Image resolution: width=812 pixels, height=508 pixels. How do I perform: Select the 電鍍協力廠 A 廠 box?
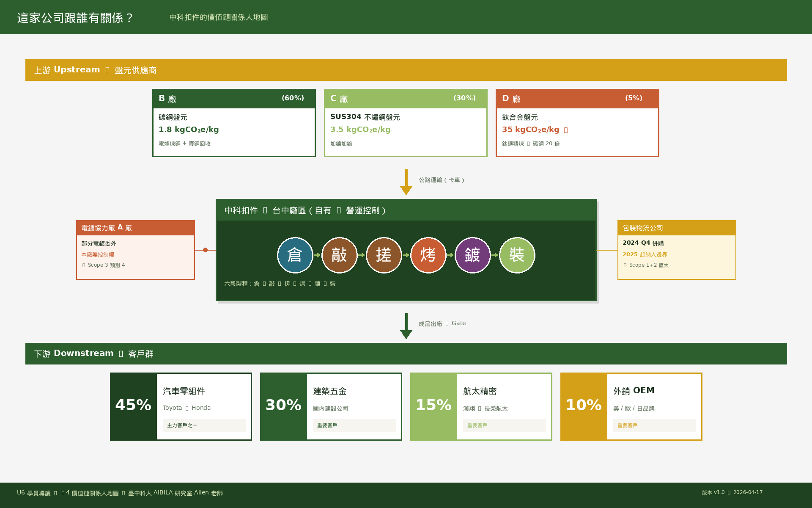(135, 250)
